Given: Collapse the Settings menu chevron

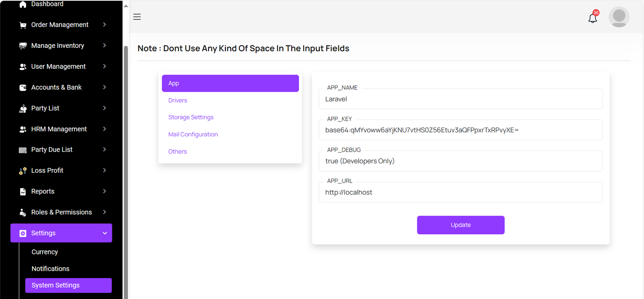Looking at the screenshot, I should point(105,233).
